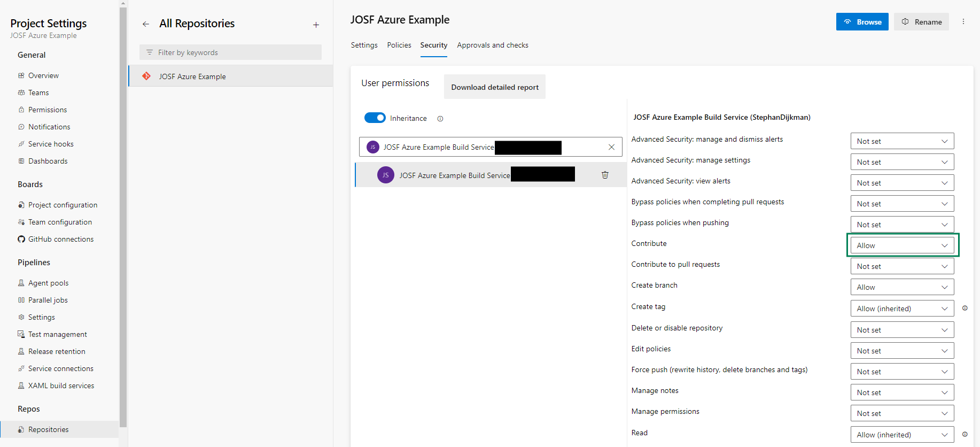980x447 pixels.
Task: Click the Download detailed report button
Action: 494,87
